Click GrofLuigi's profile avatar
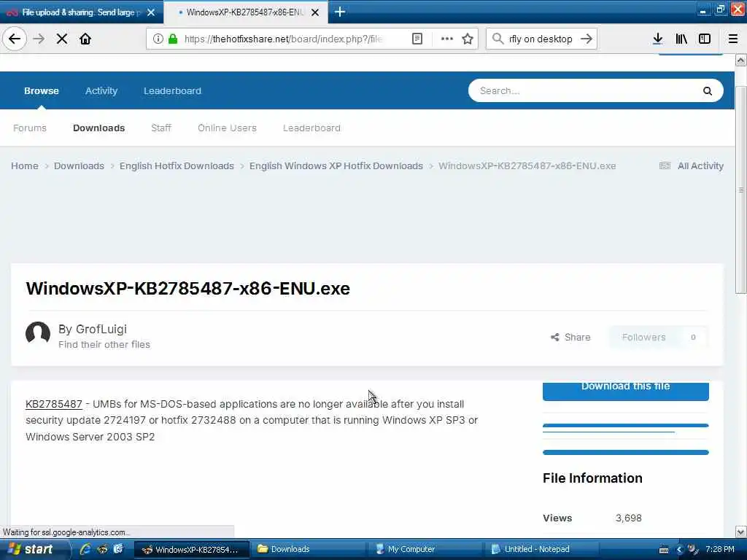This screenshot has width=747, height=560. [38, 332]
